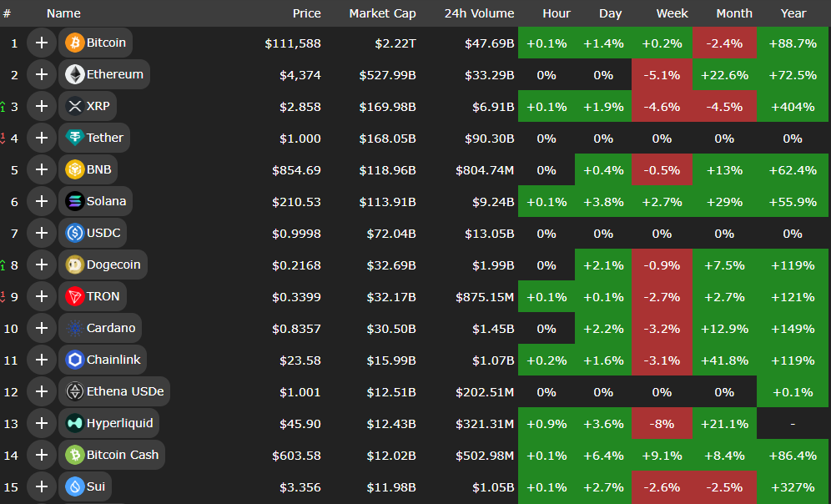Click the Tether logo icon

(75, 138)
